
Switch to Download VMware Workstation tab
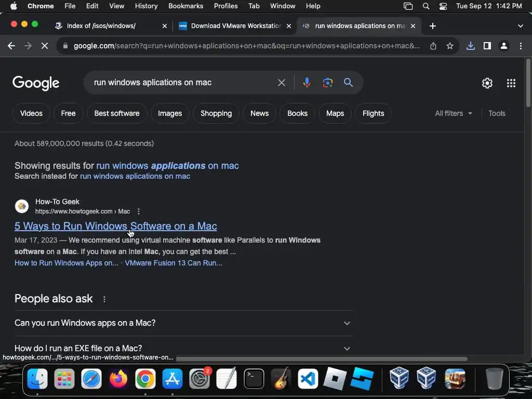(x=235, y=26)
